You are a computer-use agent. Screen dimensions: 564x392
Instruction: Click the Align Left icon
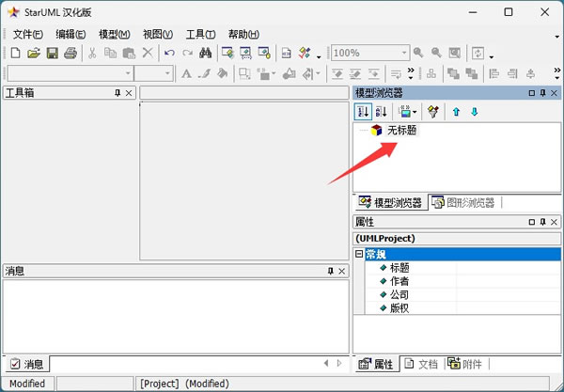pyautogui.click(x=493, y=74)
